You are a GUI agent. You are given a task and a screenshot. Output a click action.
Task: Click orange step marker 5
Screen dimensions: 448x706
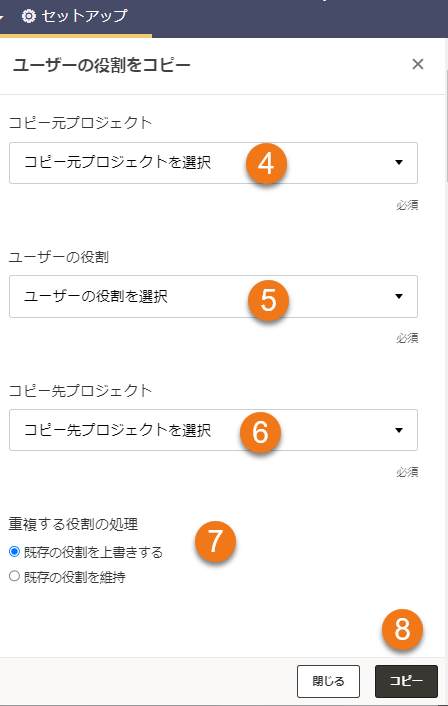(268, 300)
